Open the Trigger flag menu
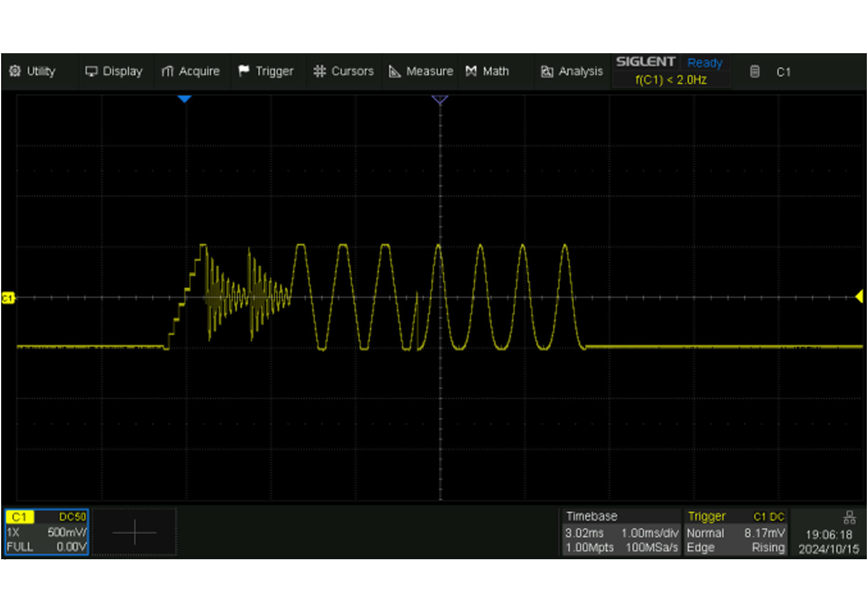This screenshot has height=613, width=868. pos(244,71)
